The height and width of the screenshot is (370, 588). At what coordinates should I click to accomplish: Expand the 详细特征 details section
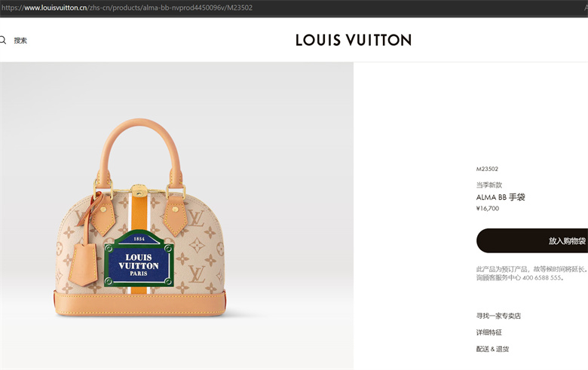[489, 332]
